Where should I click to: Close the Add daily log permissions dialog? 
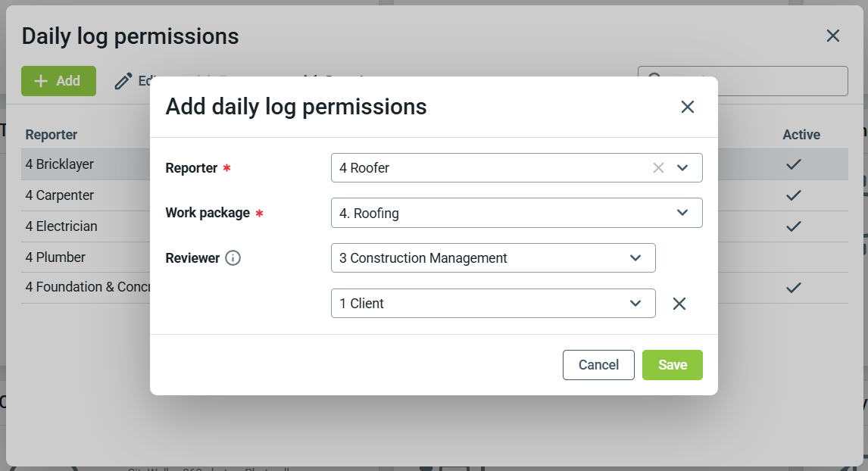(x=687, y=107)
